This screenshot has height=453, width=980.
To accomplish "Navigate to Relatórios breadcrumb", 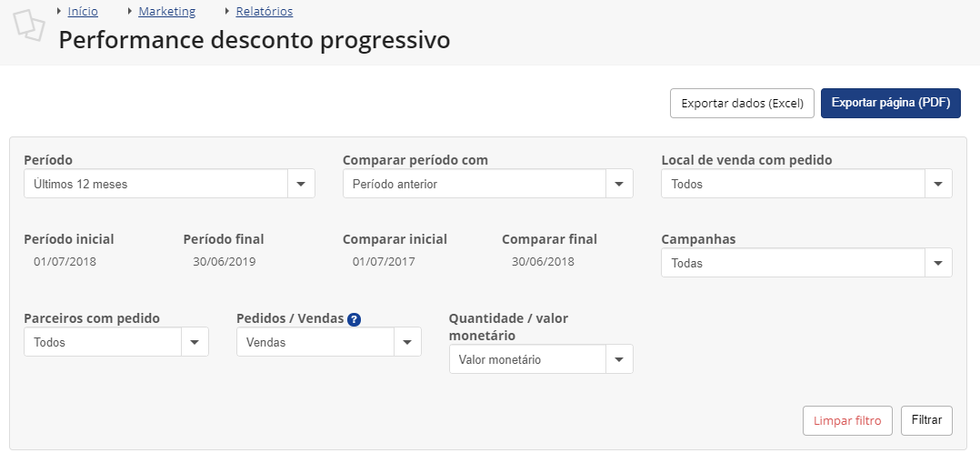I will point(265,11).
